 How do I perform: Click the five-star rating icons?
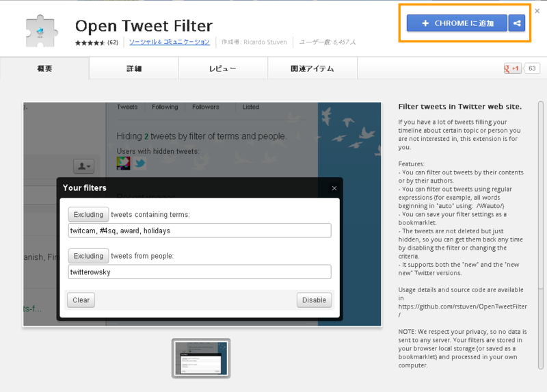click(90, 42)
